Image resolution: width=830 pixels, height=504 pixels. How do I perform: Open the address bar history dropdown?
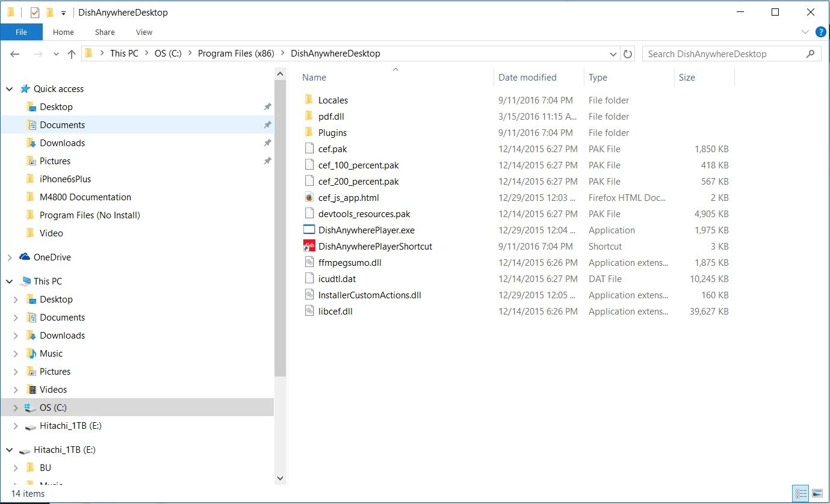[613, 54]
